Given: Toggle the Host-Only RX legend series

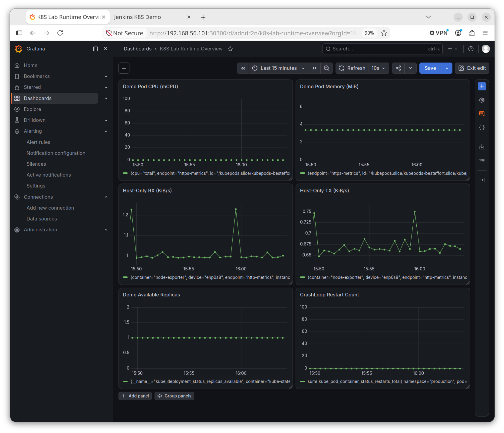Looking at the screenshot, I should click(x=210, y=278).
